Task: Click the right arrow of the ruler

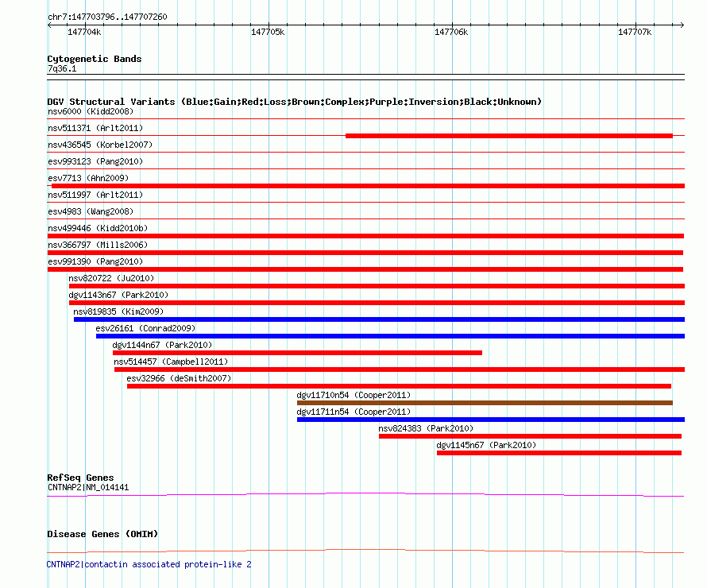Action: click(x=682, y=25)
